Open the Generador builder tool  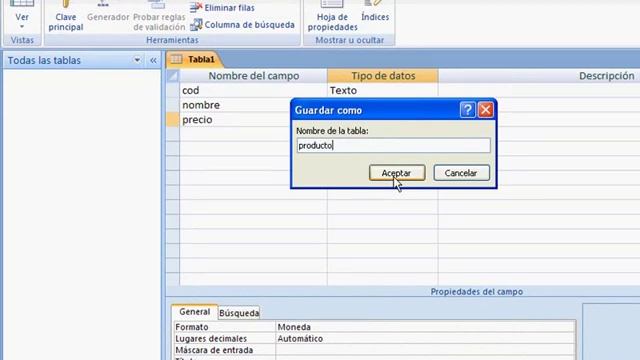[x=108, y=12]
